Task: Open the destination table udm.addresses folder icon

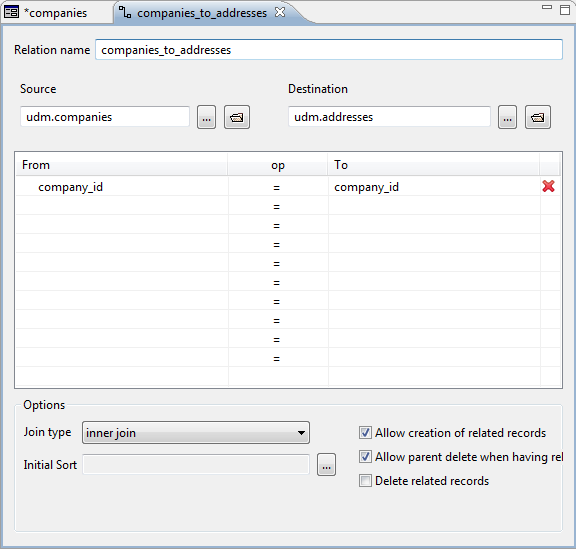Action: click(538, 117)
